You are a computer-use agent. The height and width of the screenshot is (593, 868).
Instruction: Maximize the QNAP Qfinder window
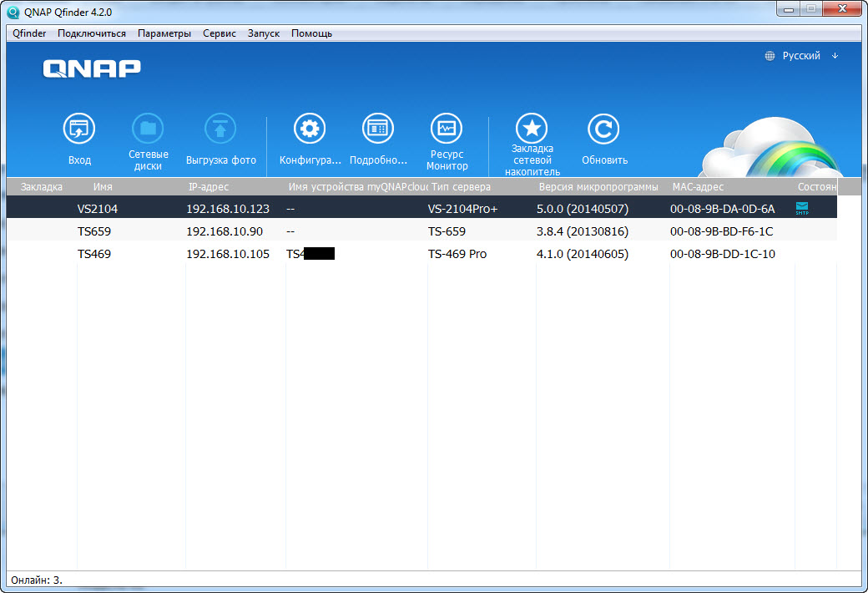pyautogui.click(x=811, y=9)
